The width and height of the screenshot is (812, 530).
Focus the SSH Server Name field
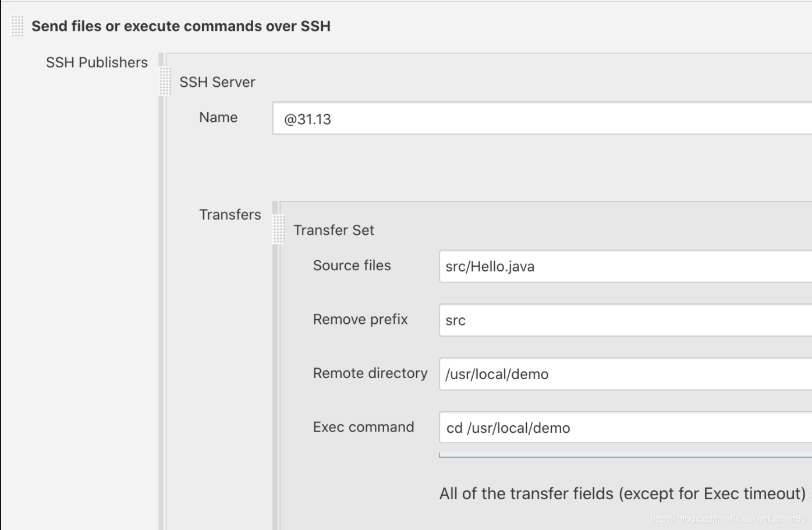(542, 118)
